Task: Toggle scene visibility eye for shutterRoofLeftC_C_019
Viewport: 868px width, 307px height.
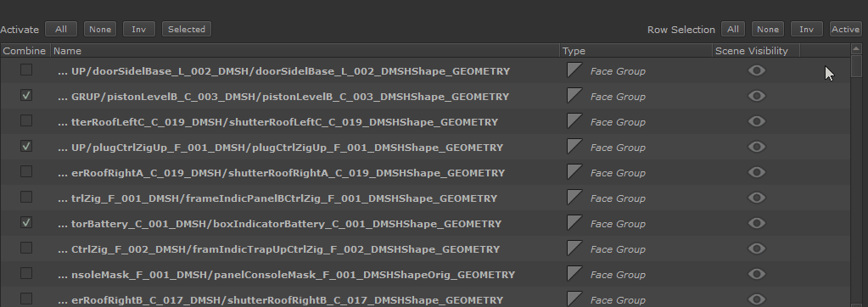Action: [756, 121]
